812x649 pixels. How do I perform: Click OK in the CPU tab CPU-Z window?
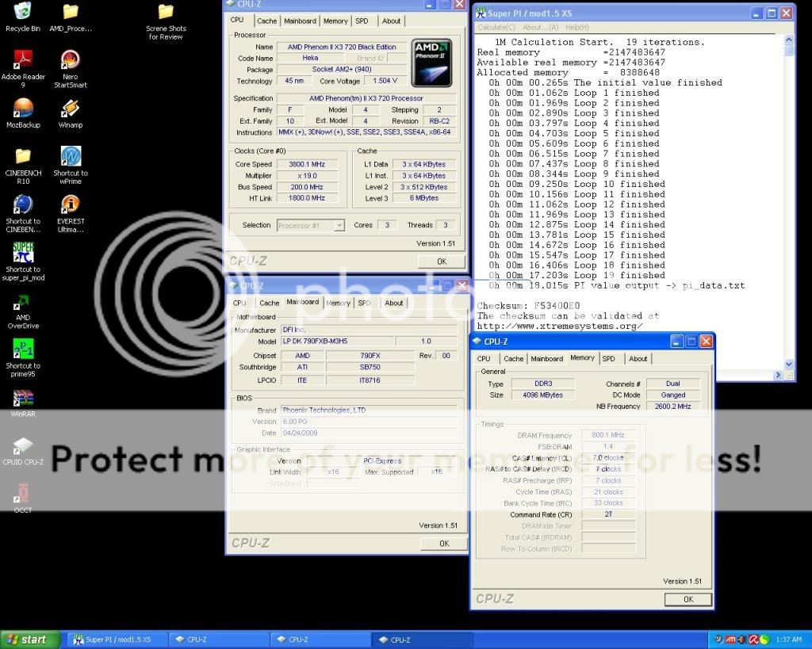coord(441,262)
